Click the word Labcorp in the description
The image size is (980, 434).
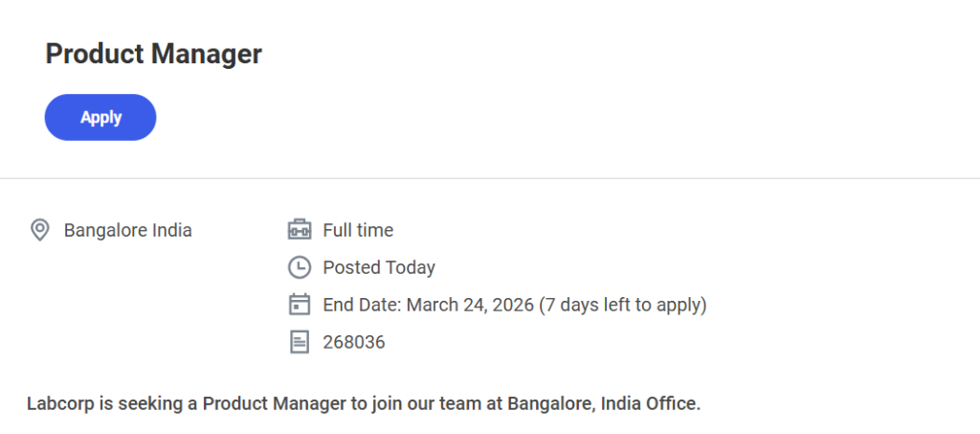59,403
